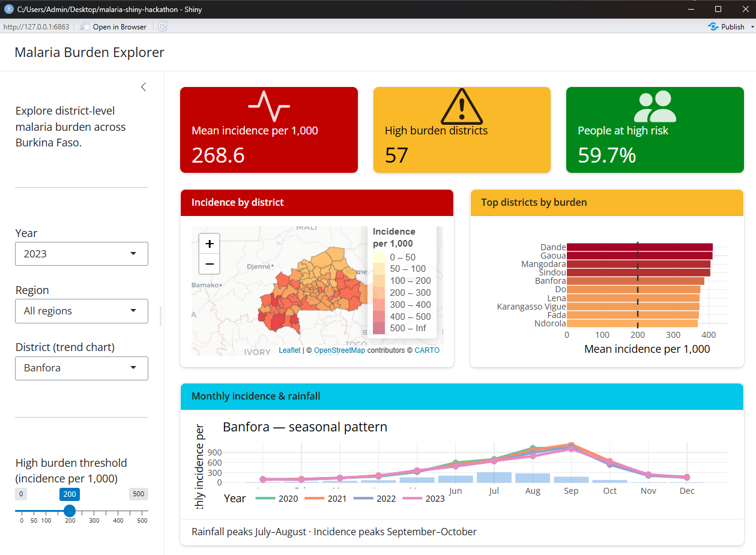
Task: Click the Gaoua bar in top districts
Action: click(x=640, y=256)
